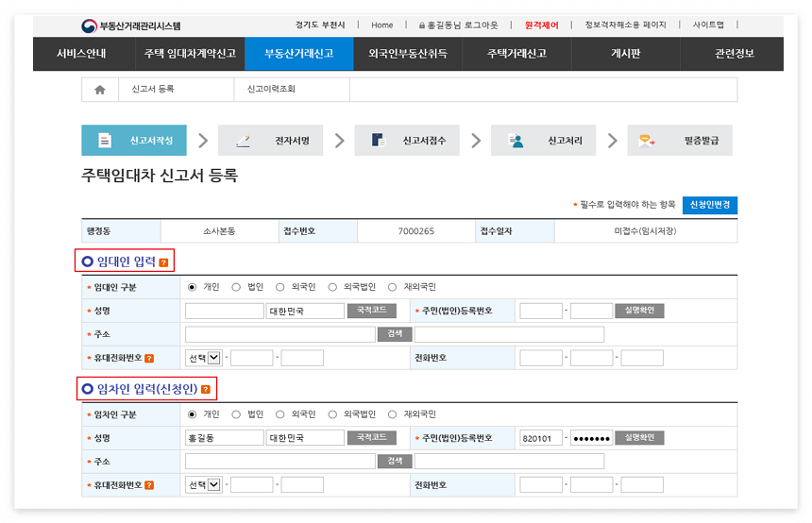Focus 임대인 주소 input field
The width and height of the screenshot is (812, 523).
tap(280, 334)
